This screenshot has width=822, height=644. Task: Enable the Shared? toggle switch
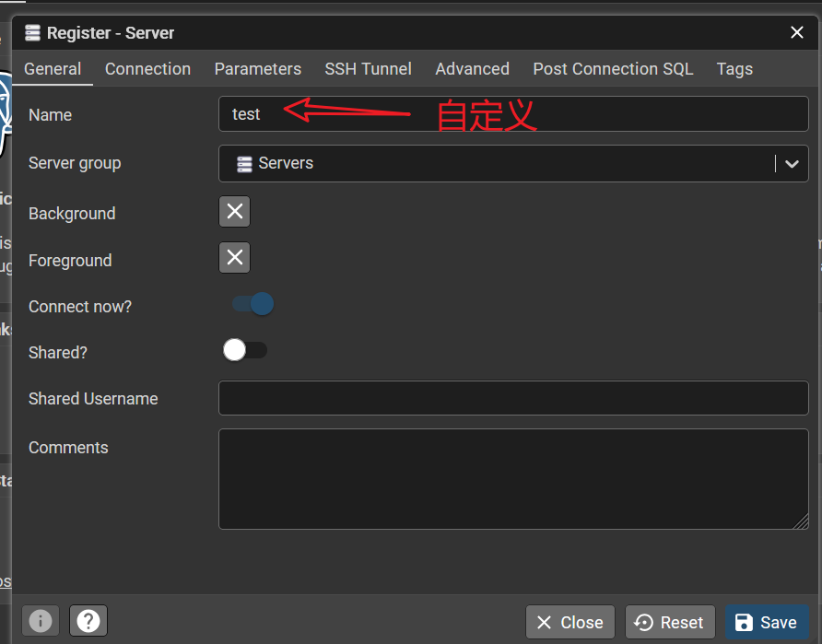tap(245, 351)
